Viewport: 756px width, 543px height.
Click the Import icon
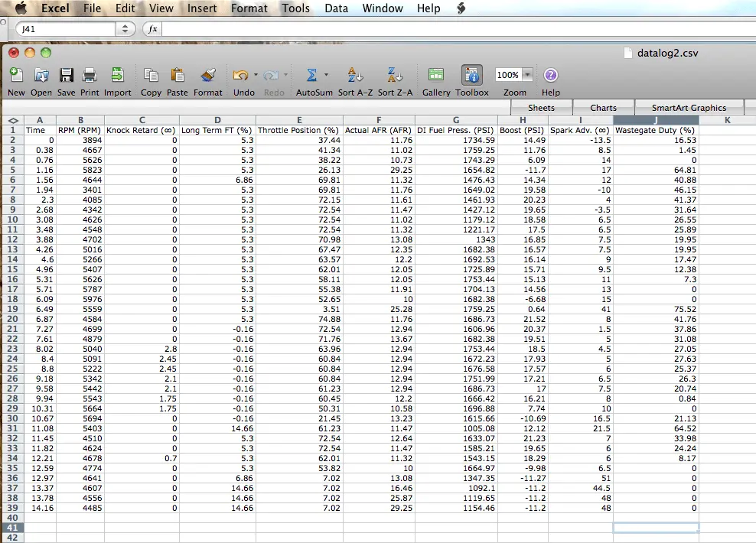[118, 76]
